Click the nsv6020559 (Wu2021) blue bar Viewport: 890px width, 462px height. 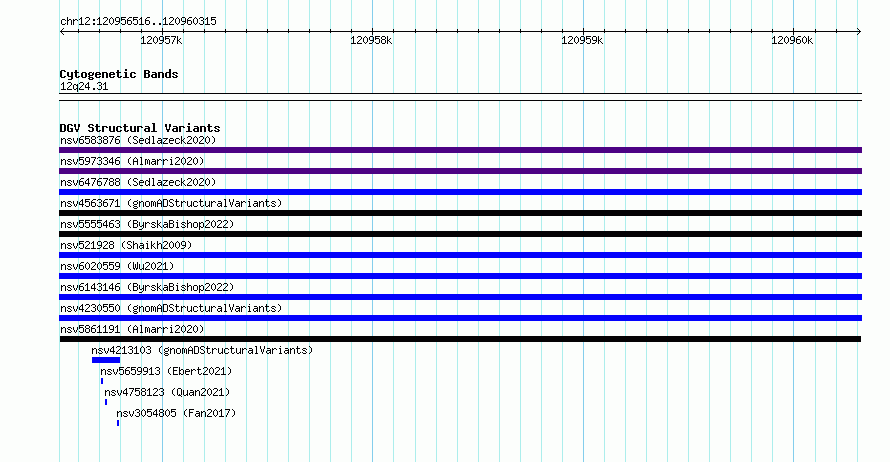(x=460, y=276)
